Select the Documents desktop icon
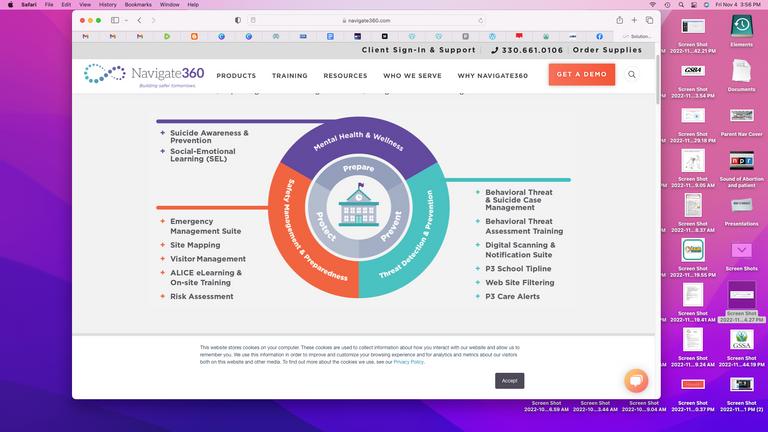This screenshot has width=768, height=432. pos(742,75)
